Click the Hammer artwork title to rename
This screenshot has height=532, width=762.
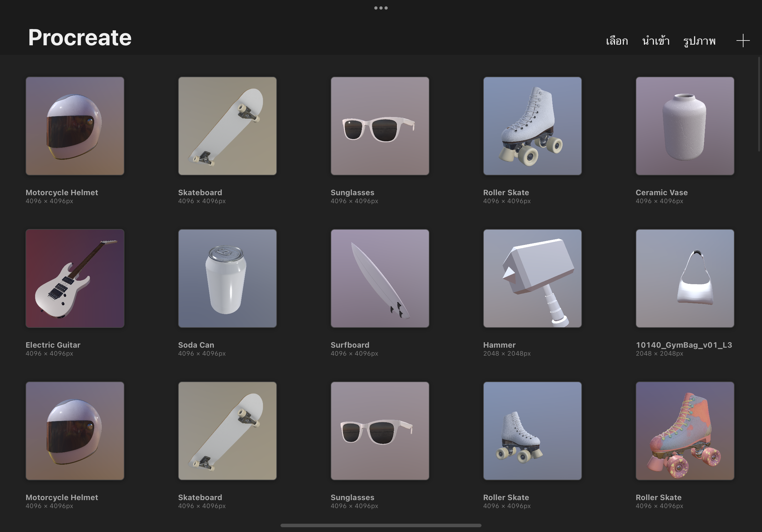(x=499, y=345)
